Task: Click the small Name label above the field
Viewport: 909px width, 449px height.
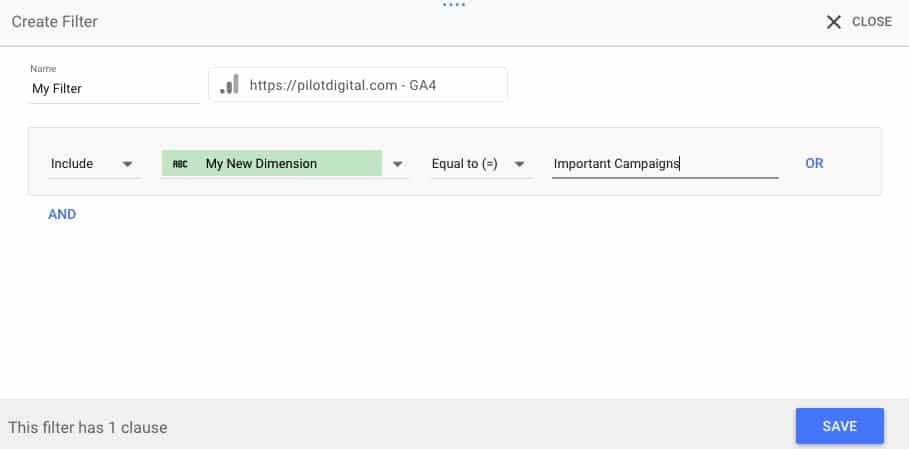Action: [42, 69]
